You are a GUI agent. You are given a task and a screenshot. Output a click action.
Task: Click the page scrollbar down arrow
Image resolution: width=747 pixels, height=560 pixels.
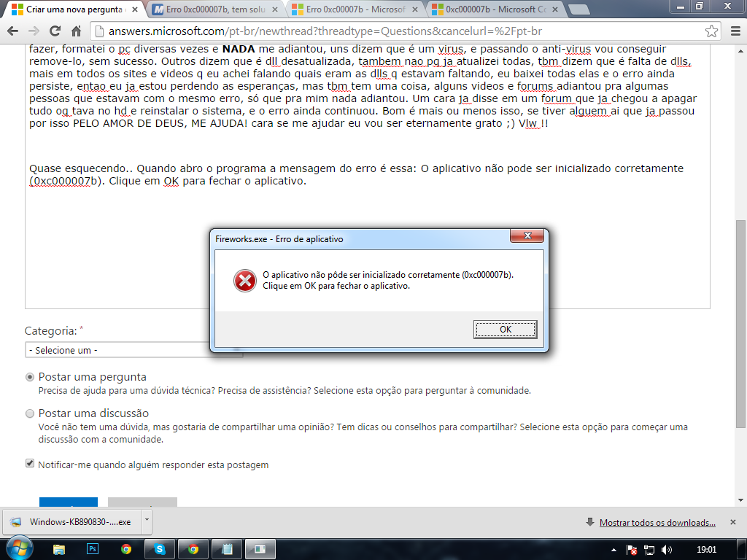pos(740,500)
